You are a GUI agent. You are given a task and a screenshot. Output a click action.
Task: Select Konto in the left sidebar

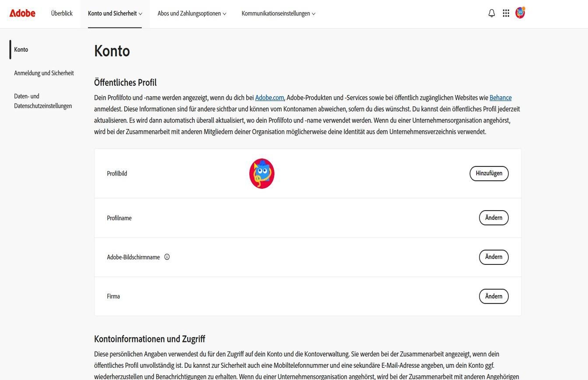point(21,49)
